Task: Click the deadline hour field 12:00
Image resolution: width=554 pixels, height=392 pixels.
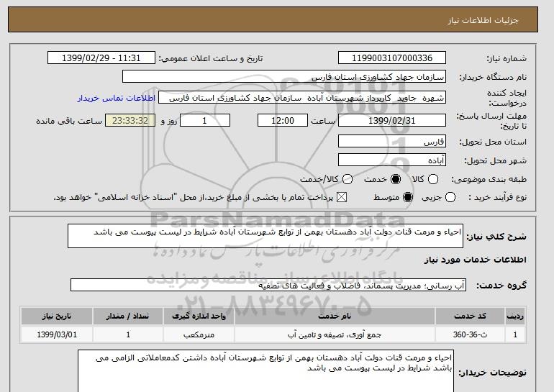Action: [x=283, y=120]
